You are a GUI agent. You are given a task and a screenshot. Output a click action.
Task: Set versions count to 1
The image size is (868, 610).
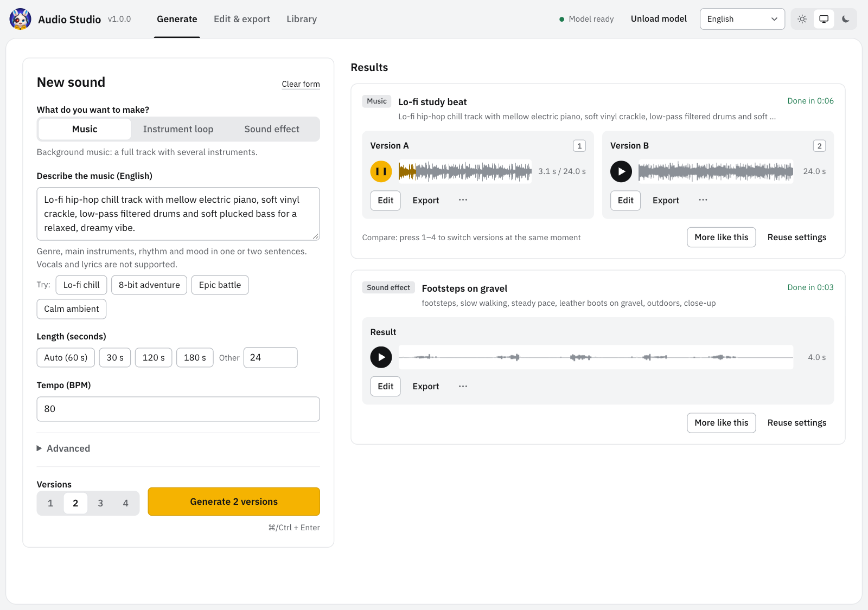pyautogui.click(x=50, y=503)
